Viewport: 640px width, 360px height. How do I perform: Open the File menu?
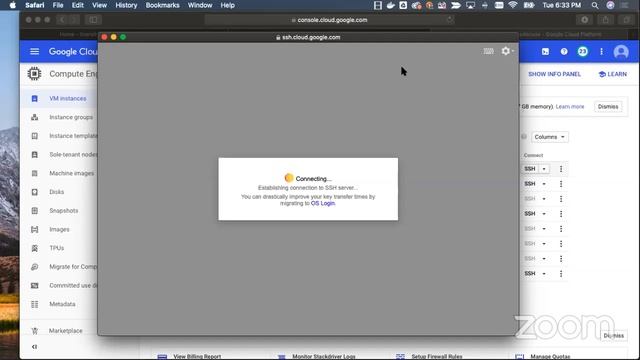(58, 5)
